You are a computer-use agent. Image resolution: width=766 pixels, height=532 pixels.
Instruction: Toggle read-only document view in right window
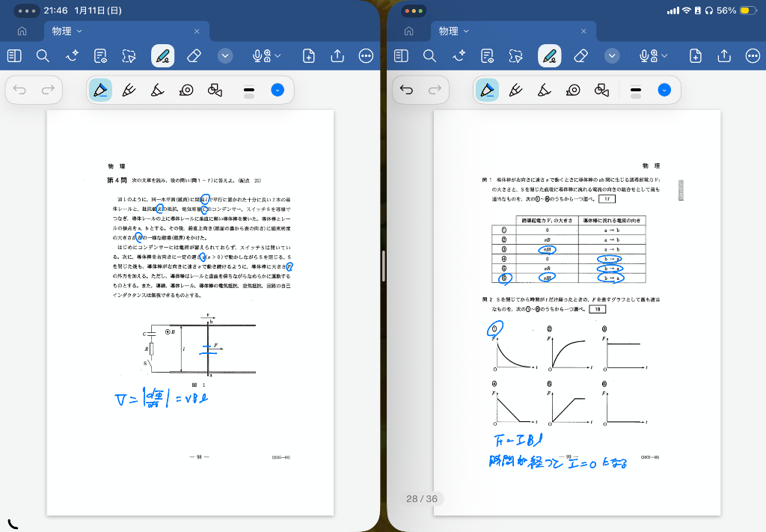487,56
